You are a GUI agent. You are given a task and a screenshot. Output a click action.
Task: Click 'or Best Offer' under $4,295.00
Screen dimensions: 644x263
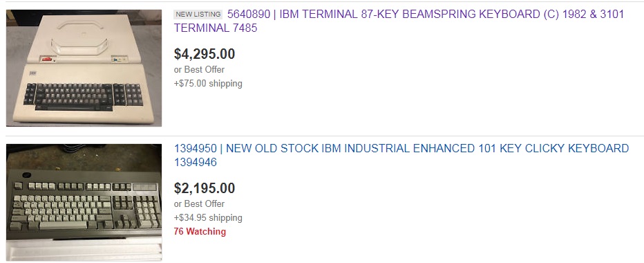(199, 70)
